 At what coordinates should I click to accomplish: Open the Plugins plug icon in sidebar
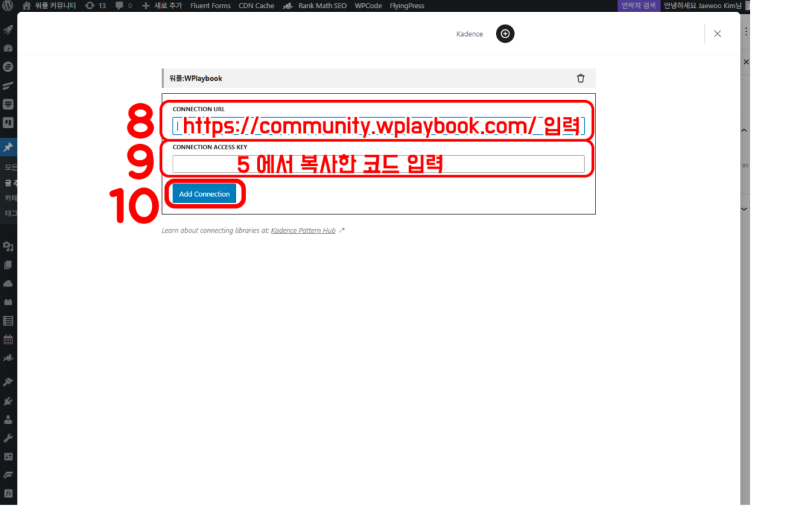pos(8,401)
